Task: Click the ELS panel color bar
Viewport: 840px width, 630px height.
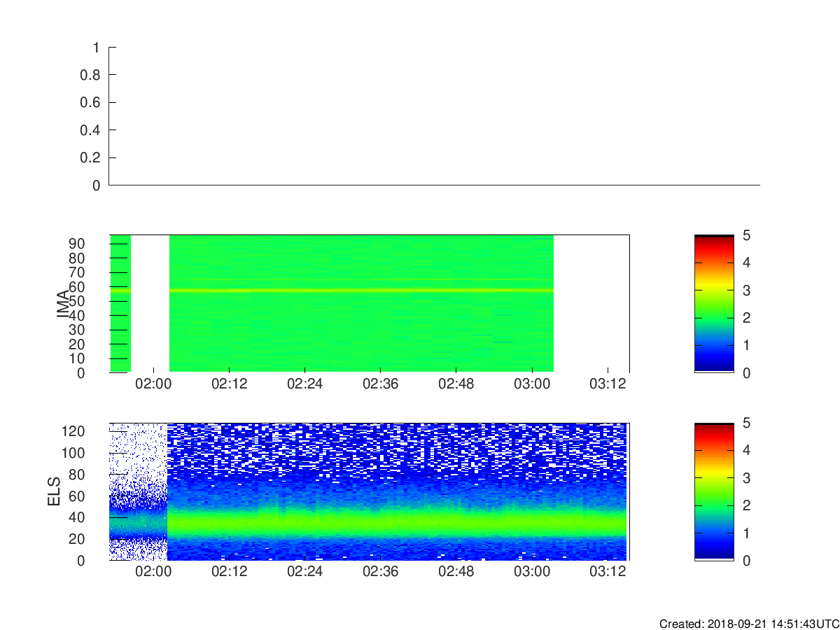Action: [x=714, y=491]
